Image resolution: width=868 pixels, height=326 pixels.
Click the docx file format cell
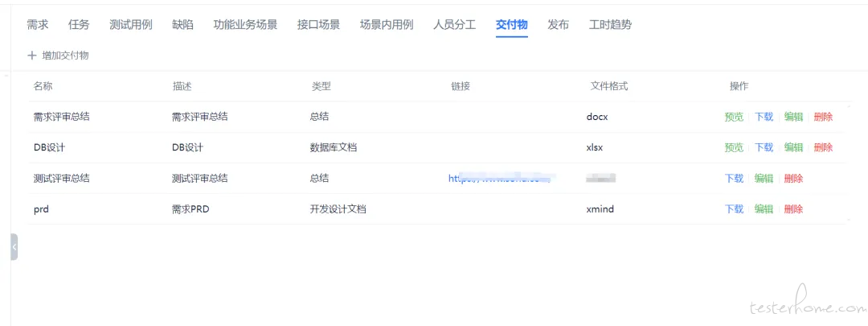[596, 117]
